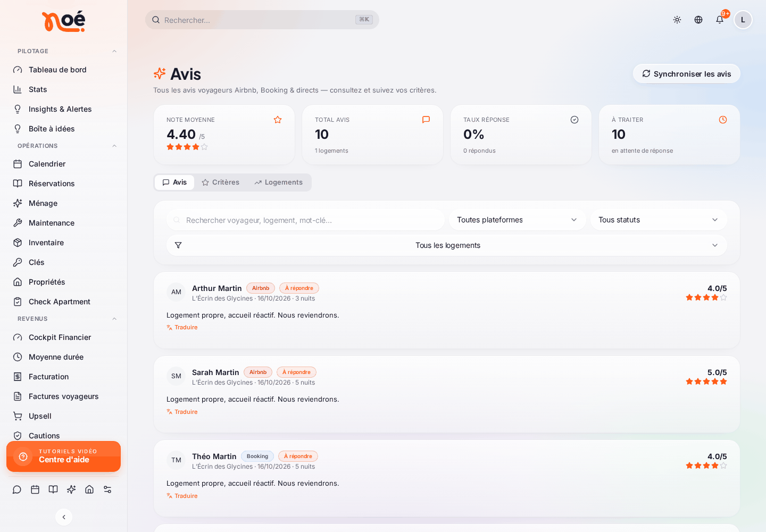Viewport: 766px width, 532px height.
Task: Focus the global Rechercher search bar
Action: tap(262, 20)
